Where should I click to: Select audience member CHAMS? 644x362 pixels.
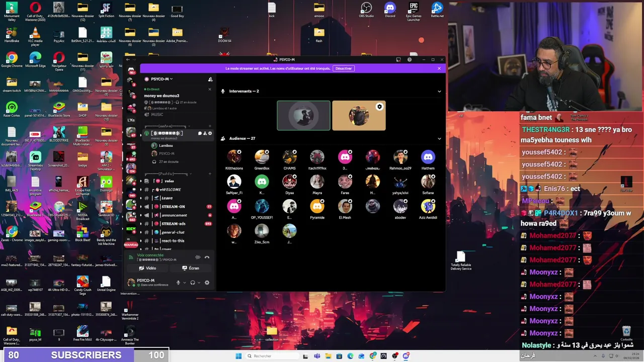[289, 160]
